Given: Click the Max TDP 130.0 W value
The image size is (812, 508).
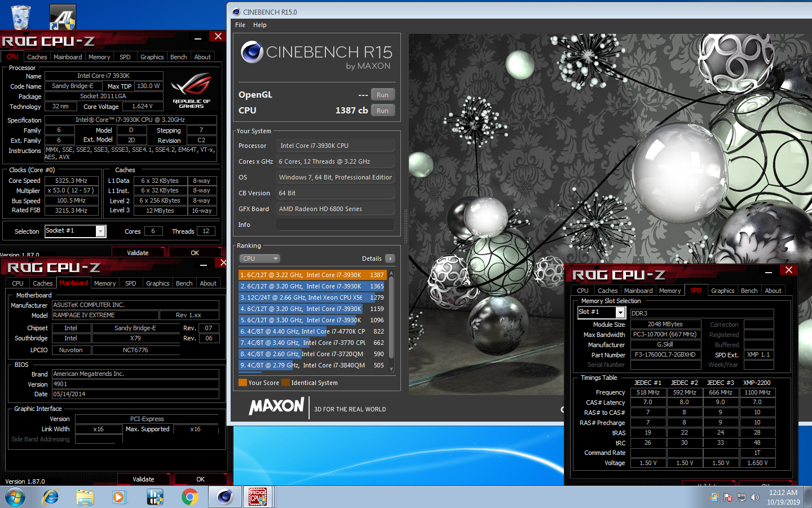Looking at the screenshot, I should coord(149,86).
